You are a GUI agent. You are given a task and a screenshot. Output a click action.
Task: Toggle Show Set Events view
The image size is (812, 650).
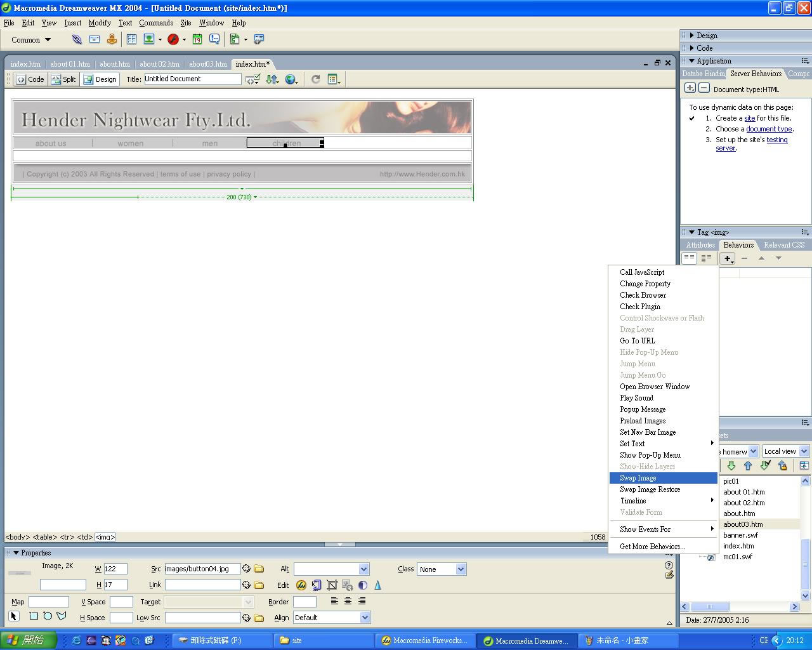689,258
